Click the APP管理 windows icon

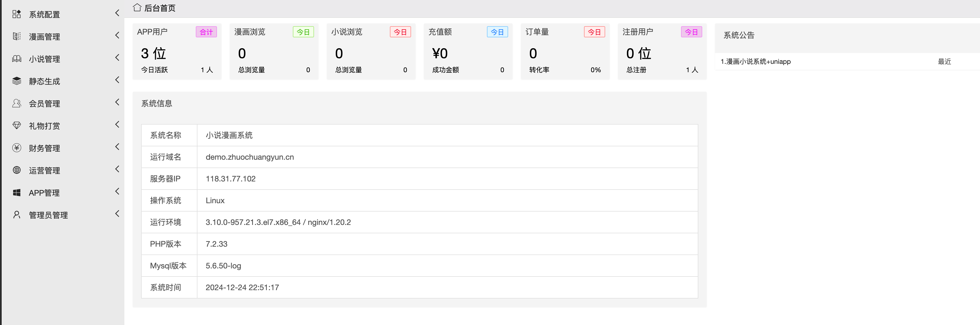tap(16, 193)
